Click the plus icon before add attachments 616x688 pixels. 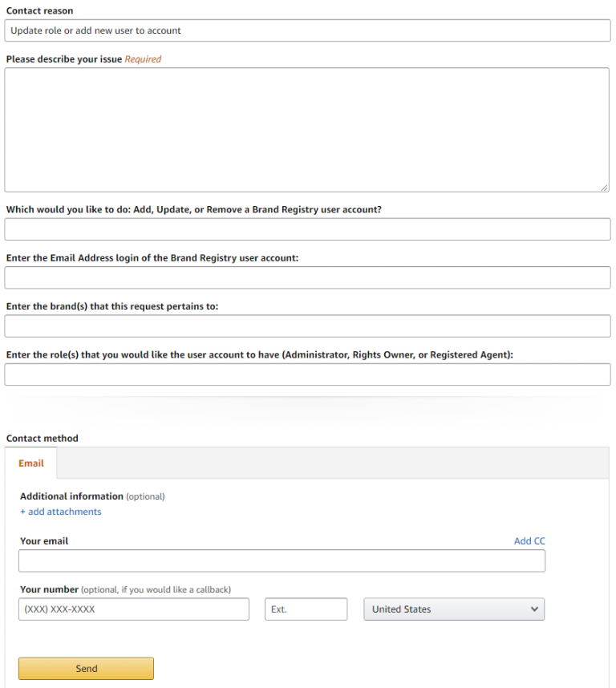pyautogui.click(x=22, y=512)
